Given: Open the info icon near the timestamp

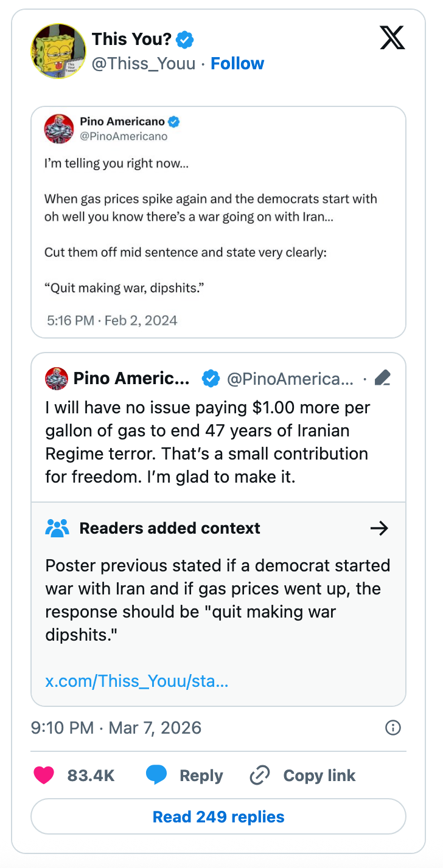Looking at the screenshot, I should (393, 728).
